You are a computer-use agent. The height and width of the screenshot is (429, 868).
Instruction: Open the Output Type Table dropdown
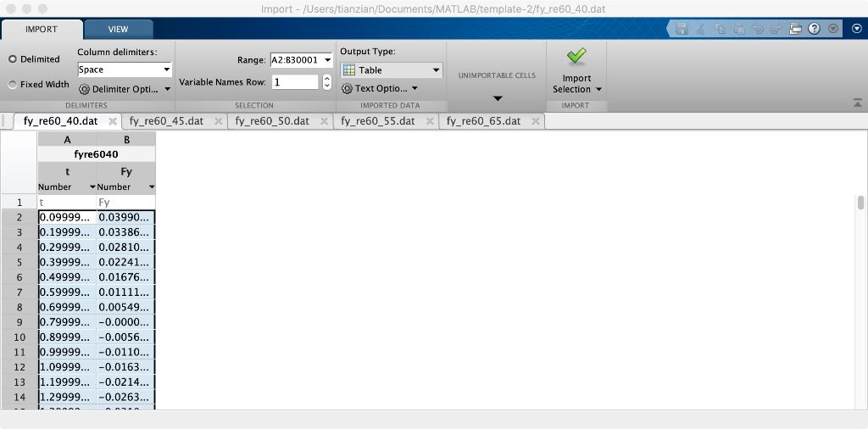tap(436, 70)
